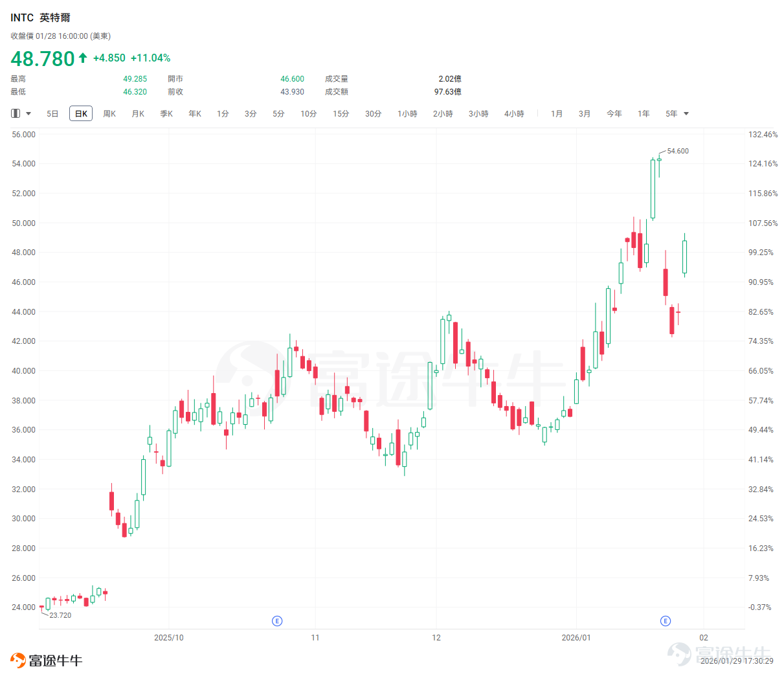Click the +4.850 change amount

[x=109, y=58]
